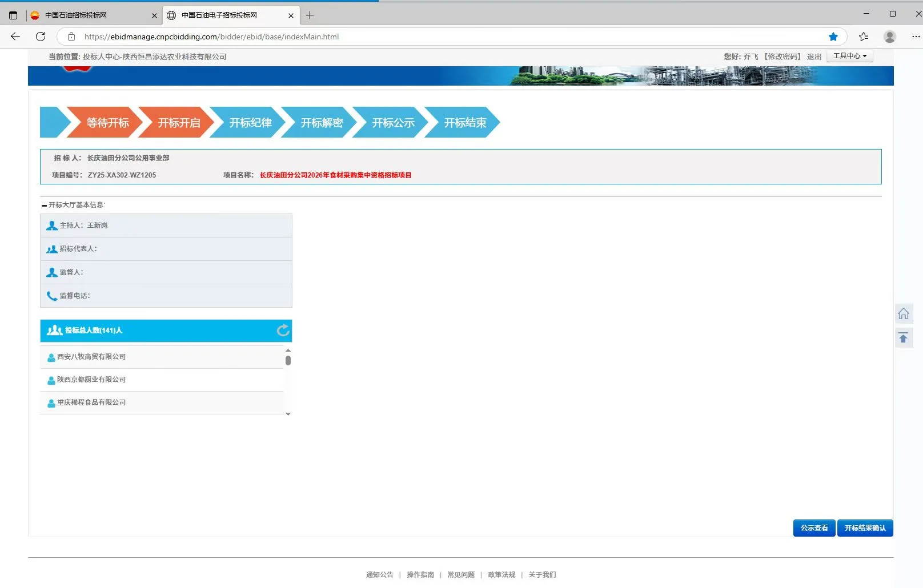923x588 pixels.
Task: View site info via the lock icon
Action: tap(71, 37)
